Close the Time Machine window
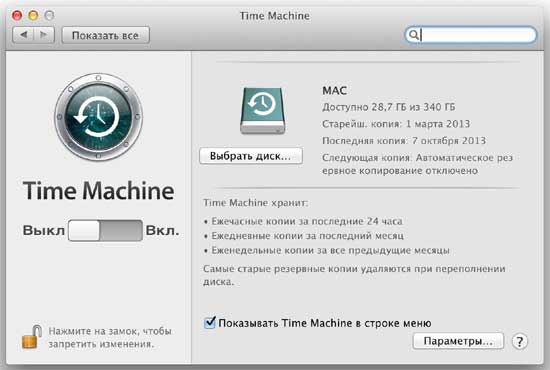 point(17,15)
